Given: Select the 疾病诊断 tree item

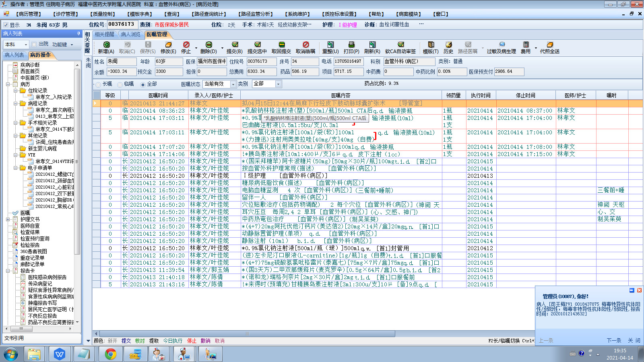Looking at the screenshot, I should [x=30, y=65].
